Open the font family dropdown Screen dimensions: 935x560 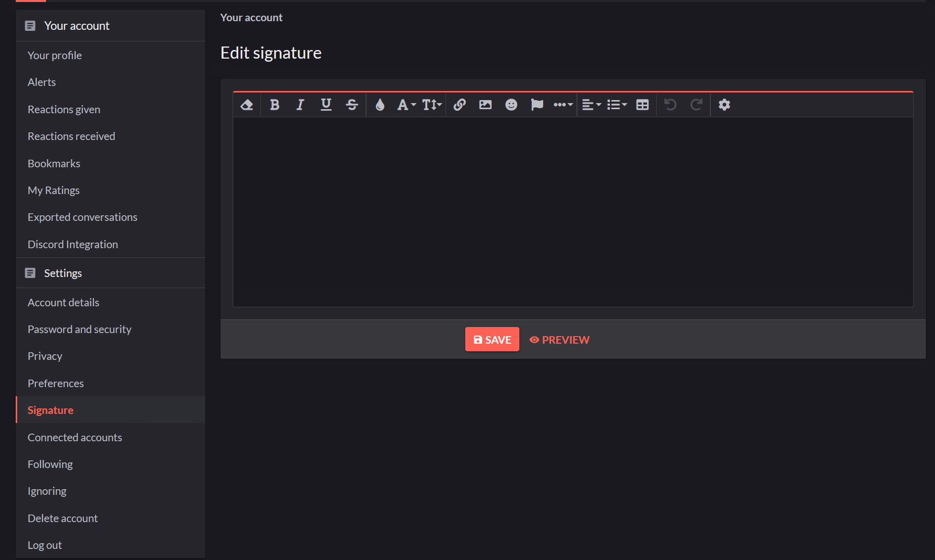406,105
